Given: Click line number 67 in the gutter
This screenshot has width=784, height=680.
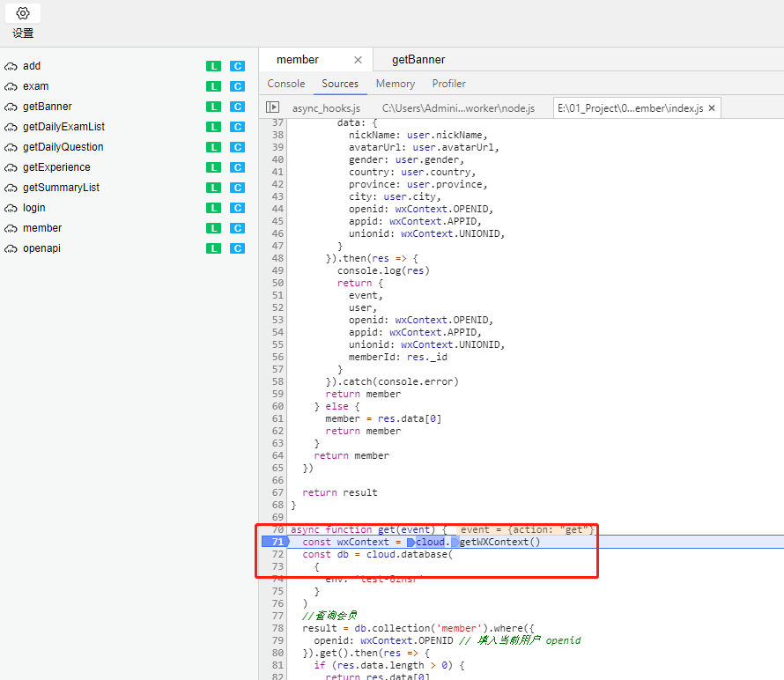Looking at the screenshot, I should pos(277,492).
